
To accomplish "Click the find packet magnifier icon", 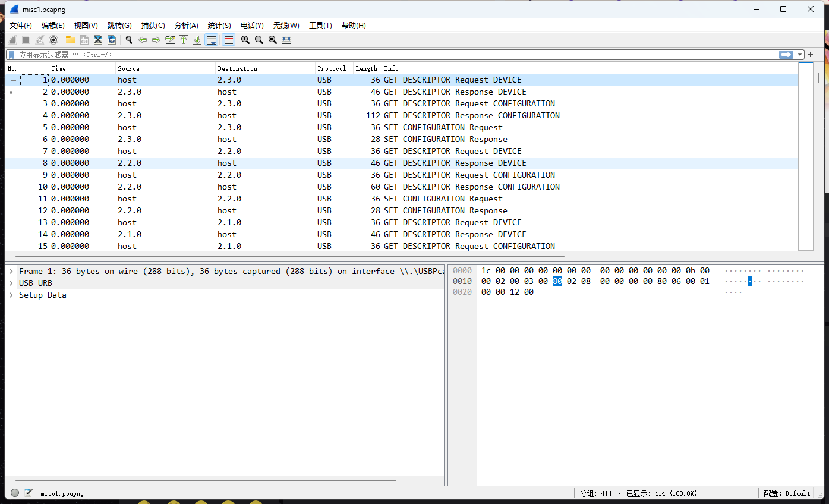I will 128,40.
